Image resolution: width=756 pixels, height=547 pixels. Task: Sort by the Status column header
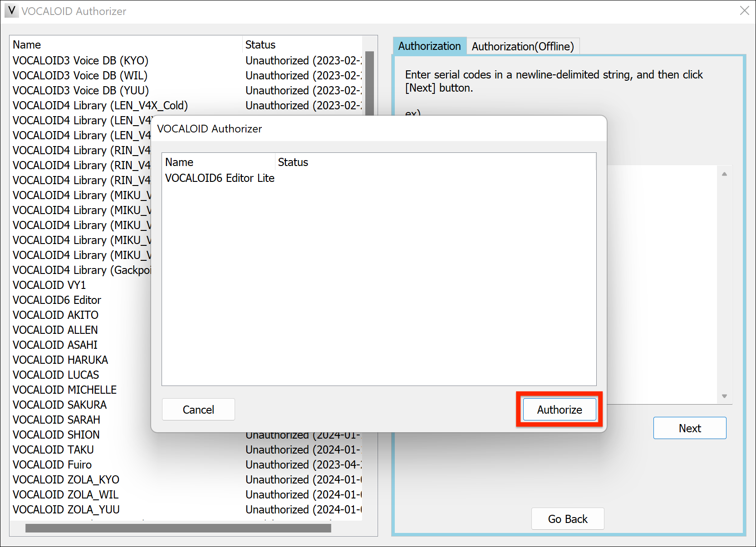[x=260, y=44]
